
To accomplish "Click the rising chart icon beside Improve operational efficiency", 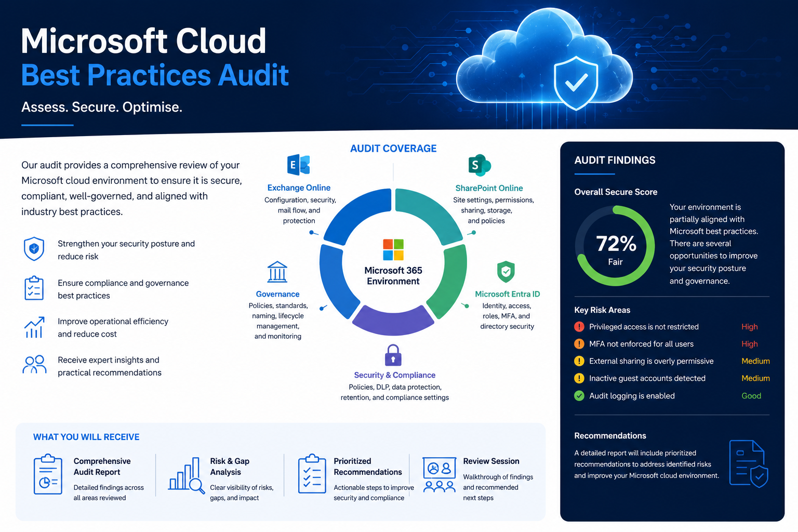I will [34, 327].
